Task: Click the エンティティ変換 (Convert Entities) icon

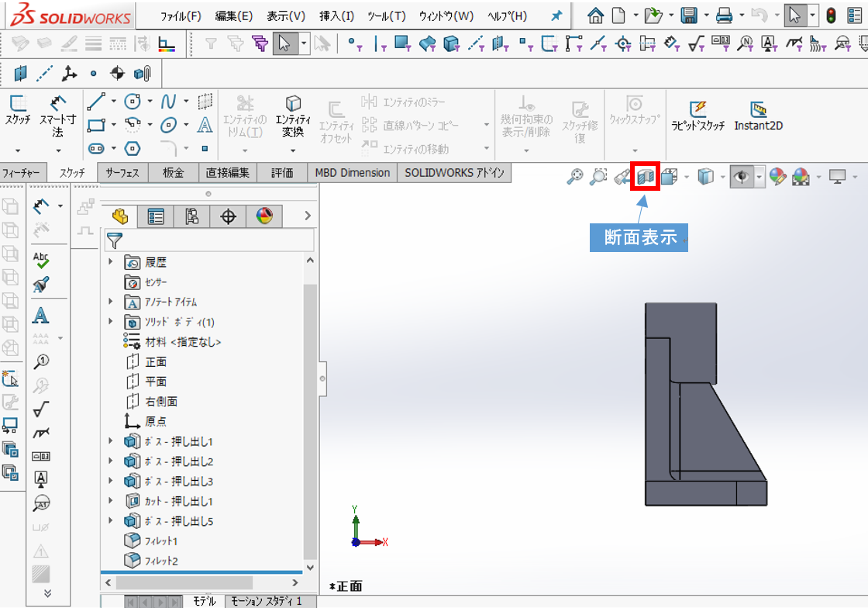Action: click(x=293, y=105)
